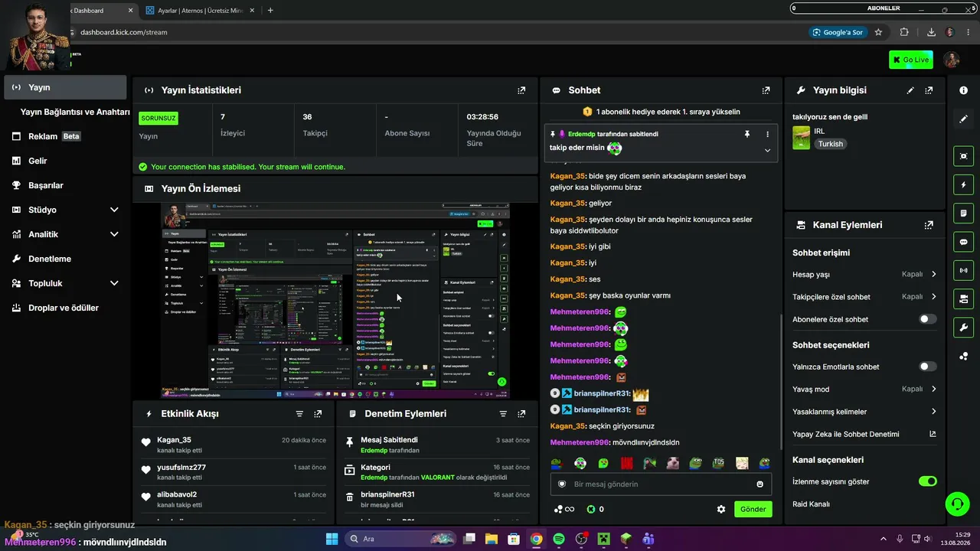Pop out the Yayın İstatistikleri panel
This screenshot has width=980, height=551.
click(x=521, y=90)
